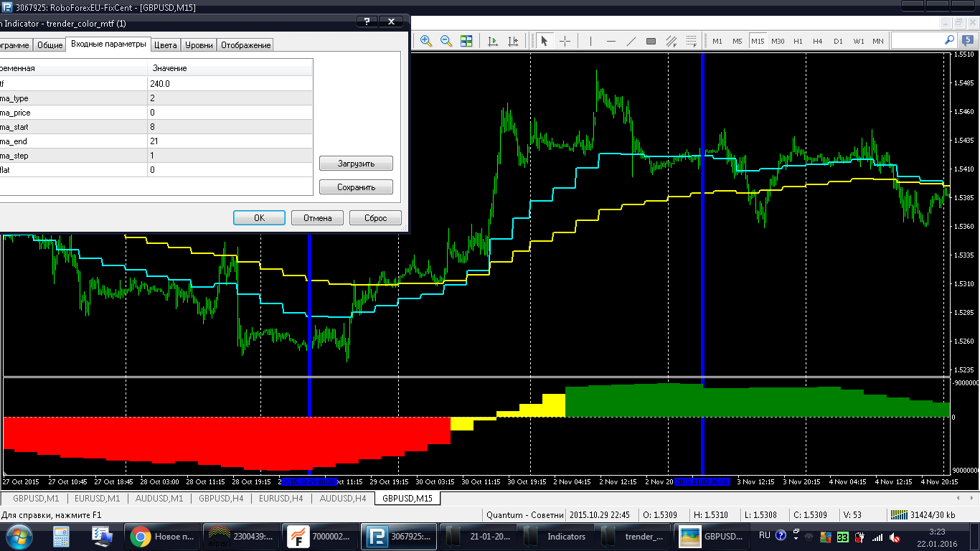Select the ma_type value 2

click(230, 98)
